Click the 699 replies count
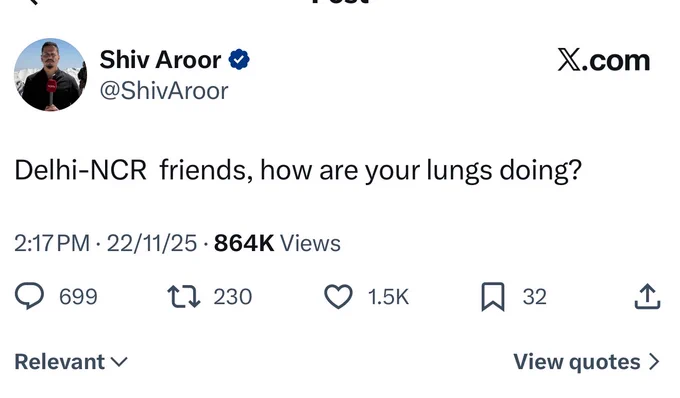This screenshot has width=680, height=398. click(x=78, y=297)
